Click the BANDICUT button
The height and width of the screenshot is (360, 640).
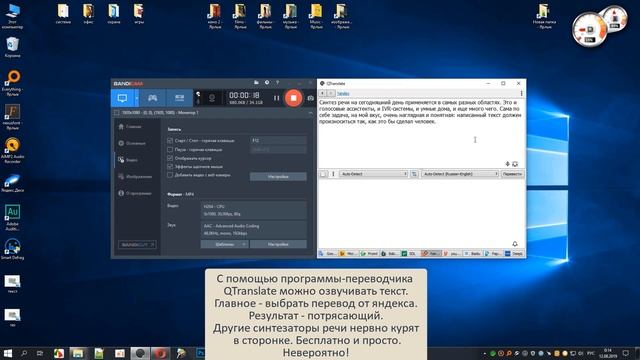pos(137,244)
